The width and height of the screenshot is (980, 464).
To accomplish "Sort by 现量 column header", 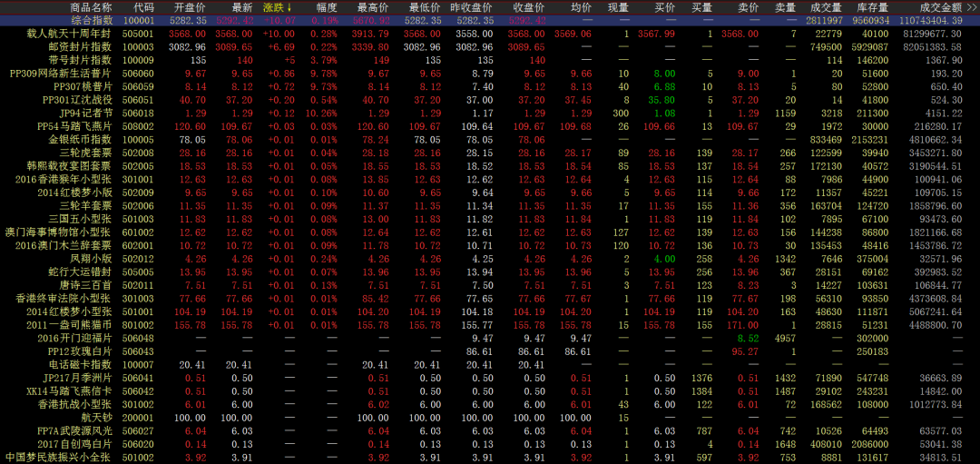I will (x=618, y=7).
